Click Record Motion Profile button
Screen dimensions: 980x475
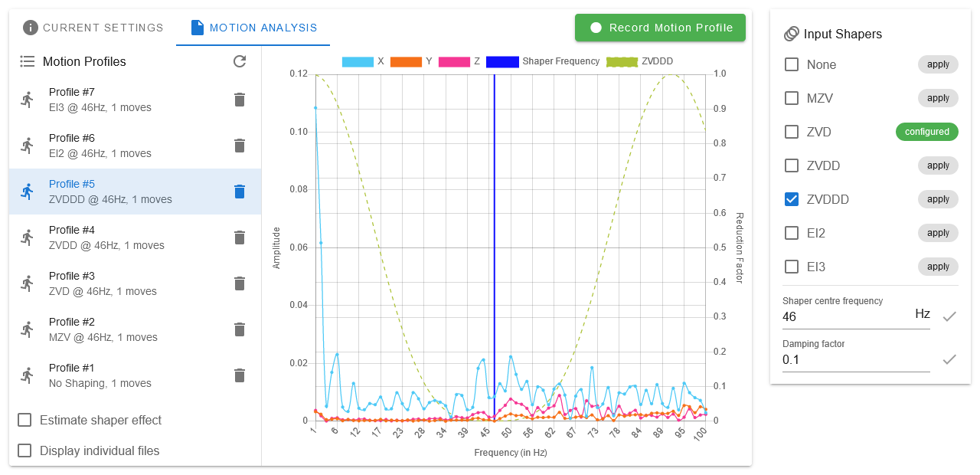pos(660,28)
